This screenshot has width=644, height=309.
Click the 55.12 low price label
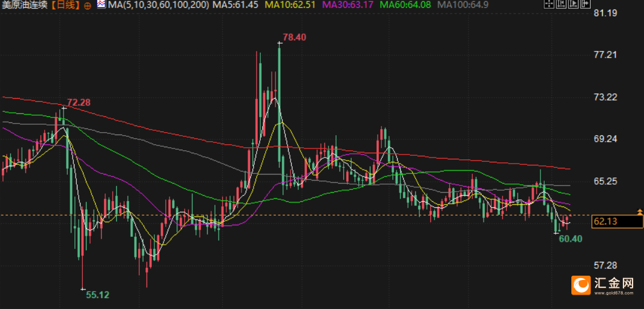(x=98, y=295)
